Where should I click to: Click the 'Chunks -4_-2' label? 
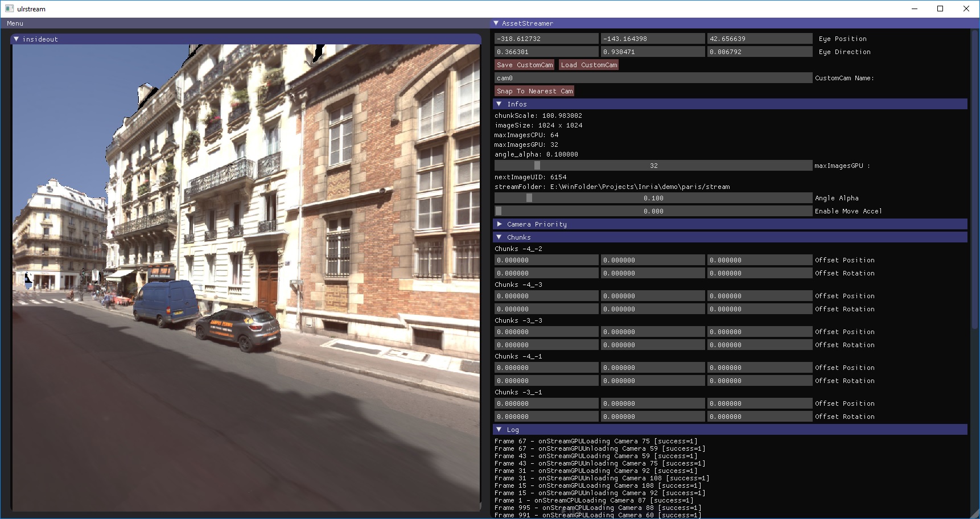518,249
